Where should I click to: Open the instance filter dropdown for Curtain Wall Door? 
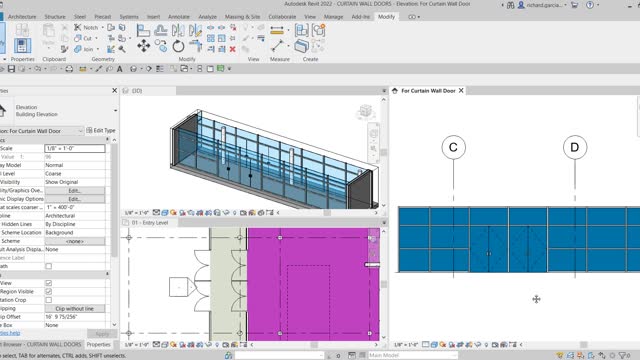coord(80,131)
